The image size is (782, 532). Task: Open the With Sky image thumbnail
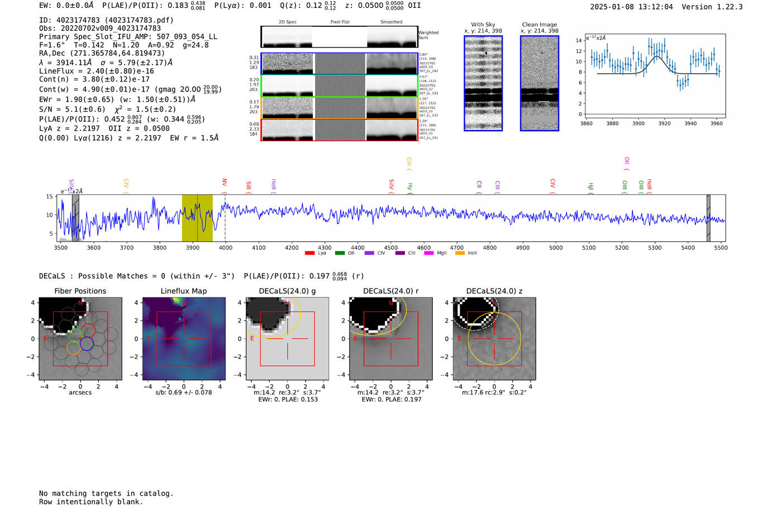coord(483,83)
